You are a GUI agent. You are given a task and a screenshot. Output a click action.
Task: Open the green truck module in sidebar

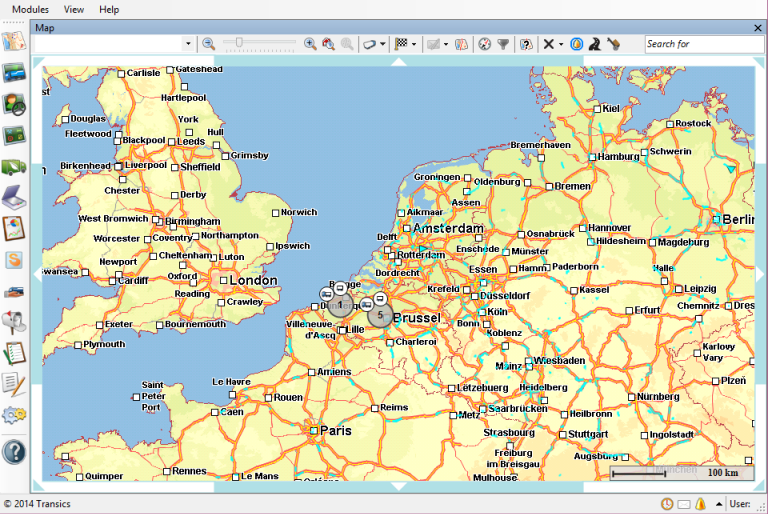[14, 167]
